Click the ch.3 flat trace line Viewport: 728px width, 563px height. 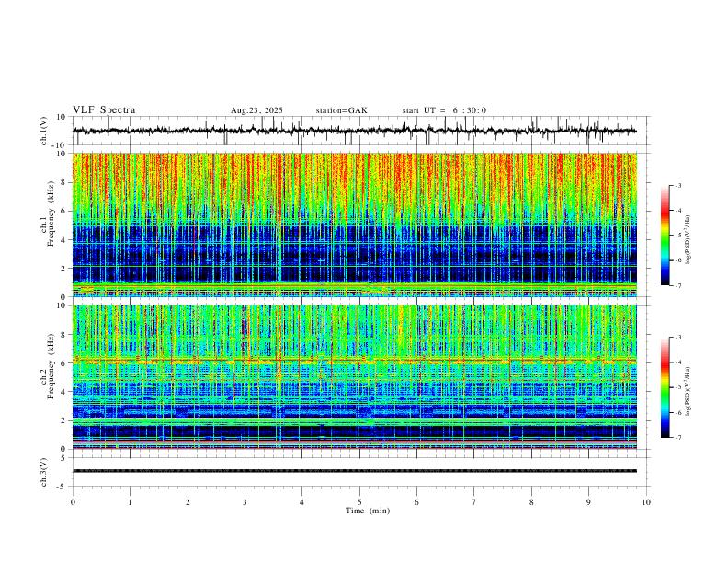(355, 471)
